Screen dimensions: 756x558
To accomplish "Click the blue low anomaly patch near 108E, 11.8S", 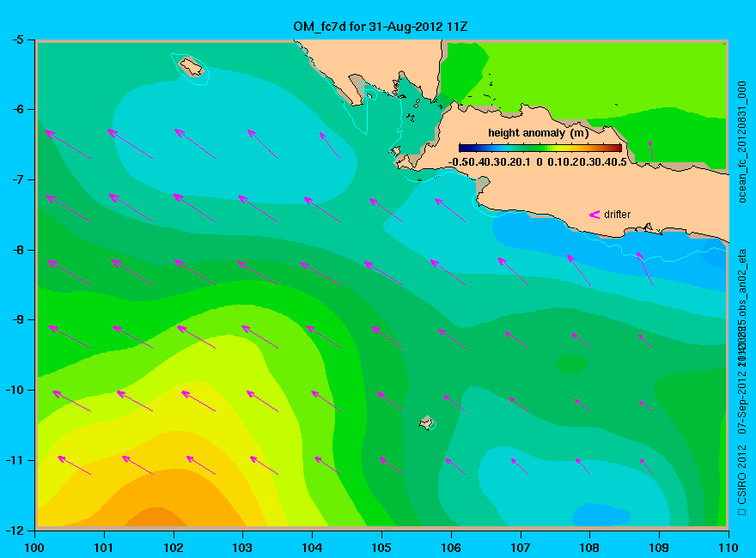I will [x=601, y=515].
